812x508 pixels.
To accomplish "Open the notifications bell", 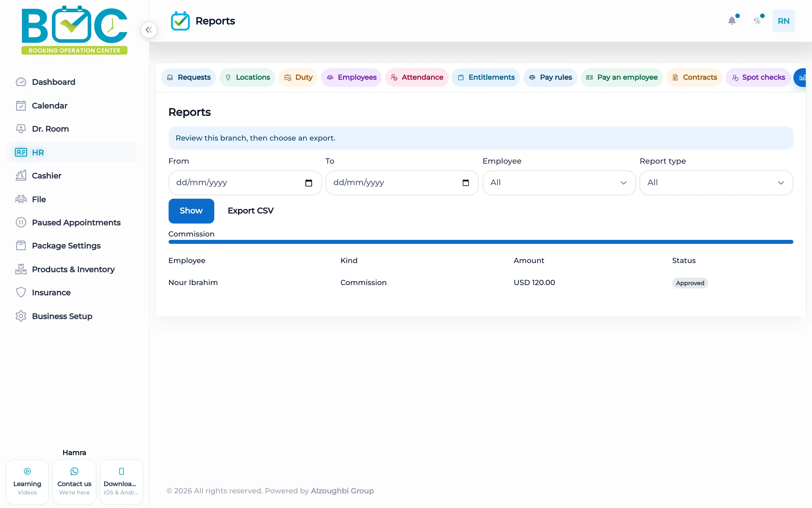I will click(x=732, y=21).
